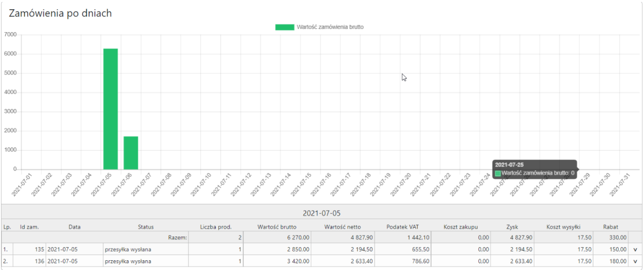Expand order 135 row with the arrow
Viewport: 644px width, 270px height.
pos(635,249)
